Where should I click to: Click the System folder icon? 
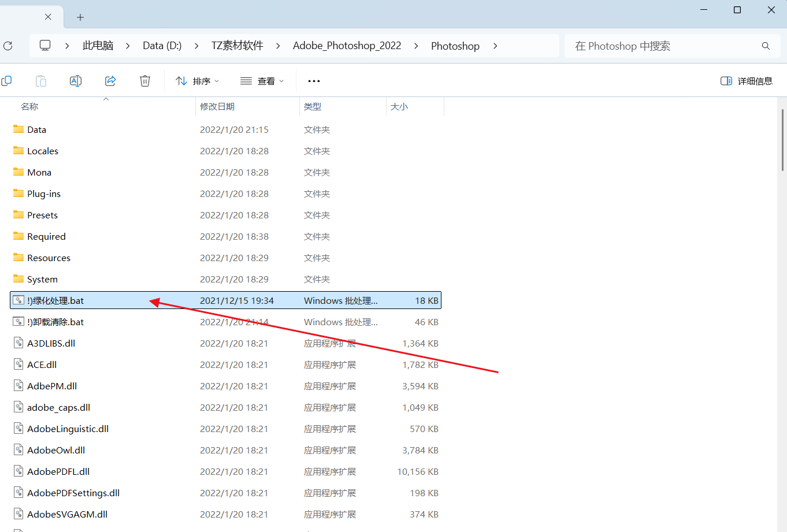point(18,279)
